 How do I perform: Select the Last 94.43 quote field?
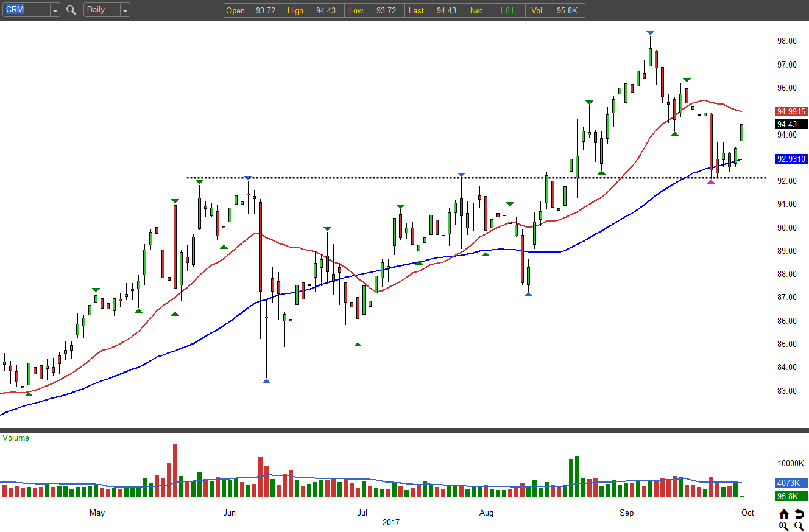click(x=434, y=10)
